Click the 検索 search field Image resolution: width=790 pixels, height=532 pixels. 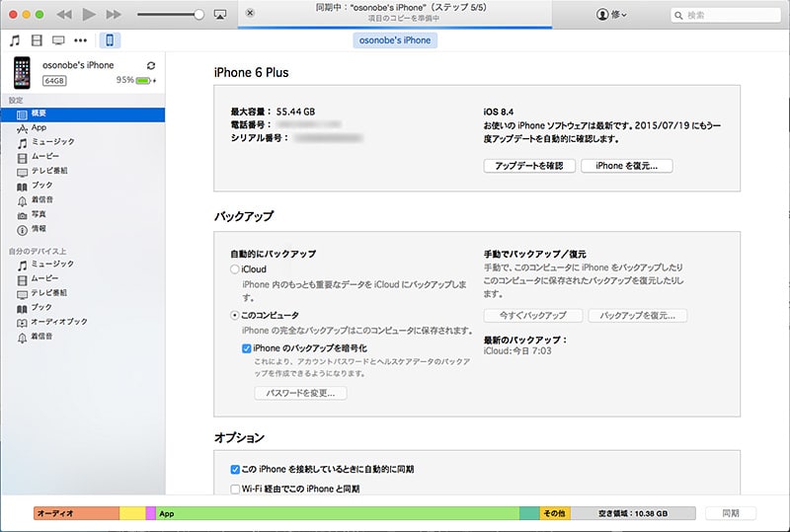(726, 15)
